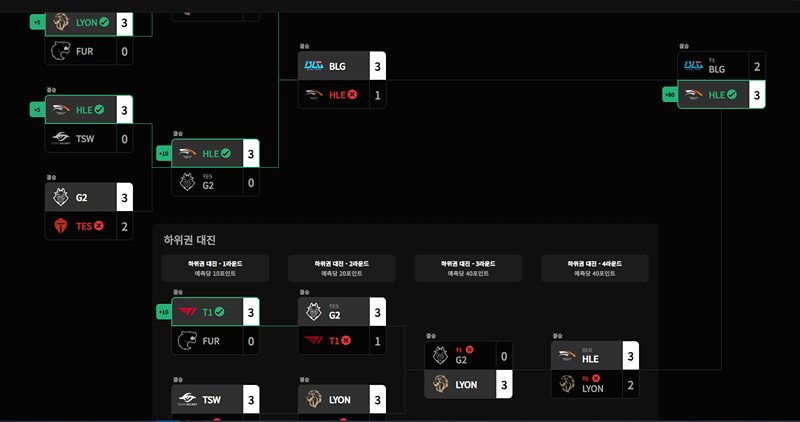Open the lower bracket round 1 header

click(x=215, y=268)
